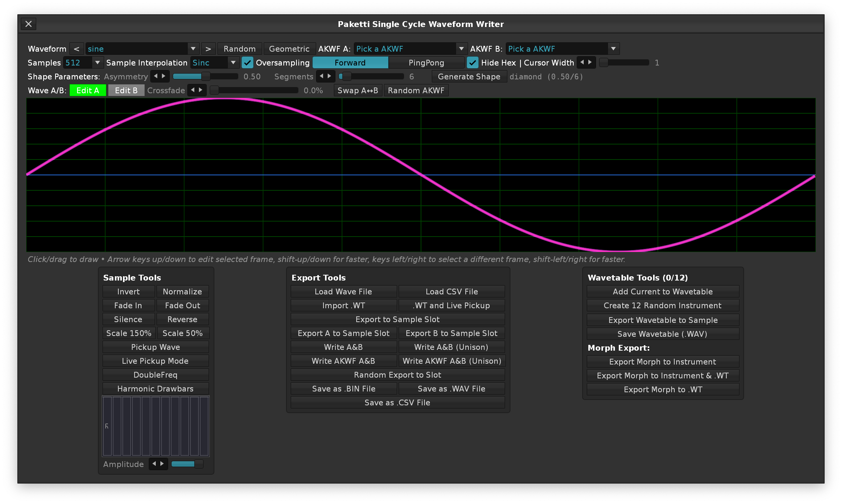
Task: Disable the Oversampling checkbox
Action: (248, 62)
